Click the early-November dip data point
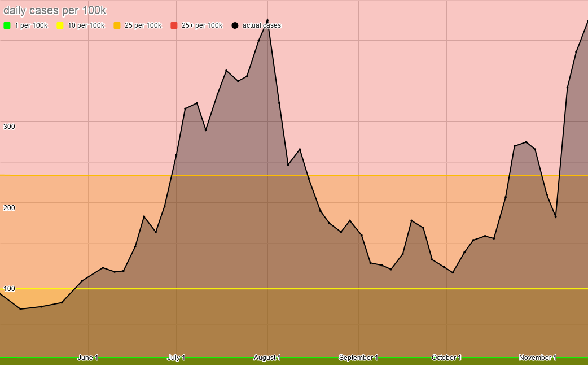Screen dimensions: 588x365 pyautogui.click(x=555, y=216)
